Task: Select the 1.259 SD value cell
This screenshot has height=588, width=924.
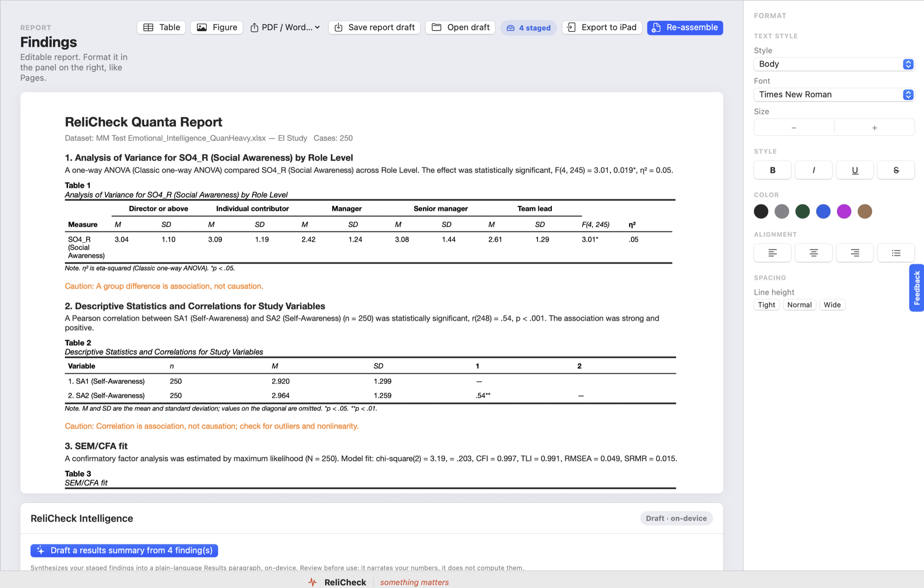Action: click(x=382, y=395)
